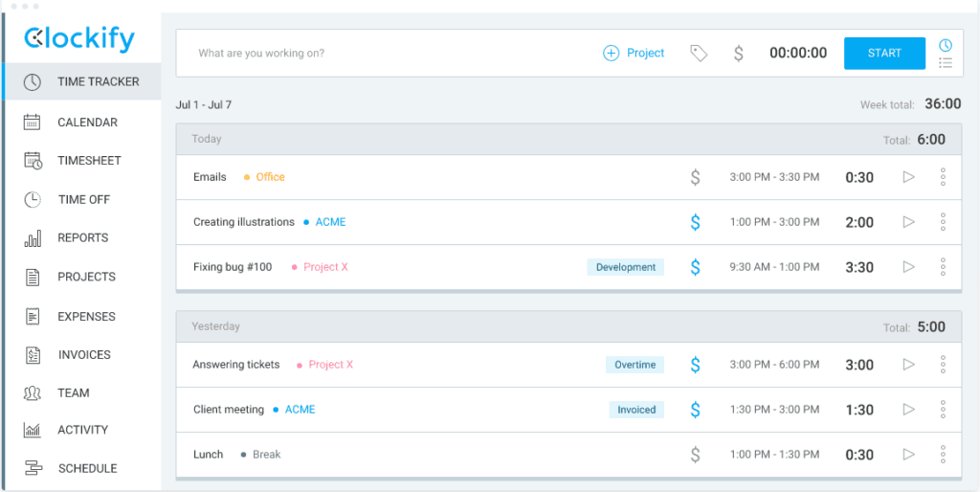Viewport: 980px width, 492px height.
Task: Open Calendar from the sidebar
Action: 87,123
